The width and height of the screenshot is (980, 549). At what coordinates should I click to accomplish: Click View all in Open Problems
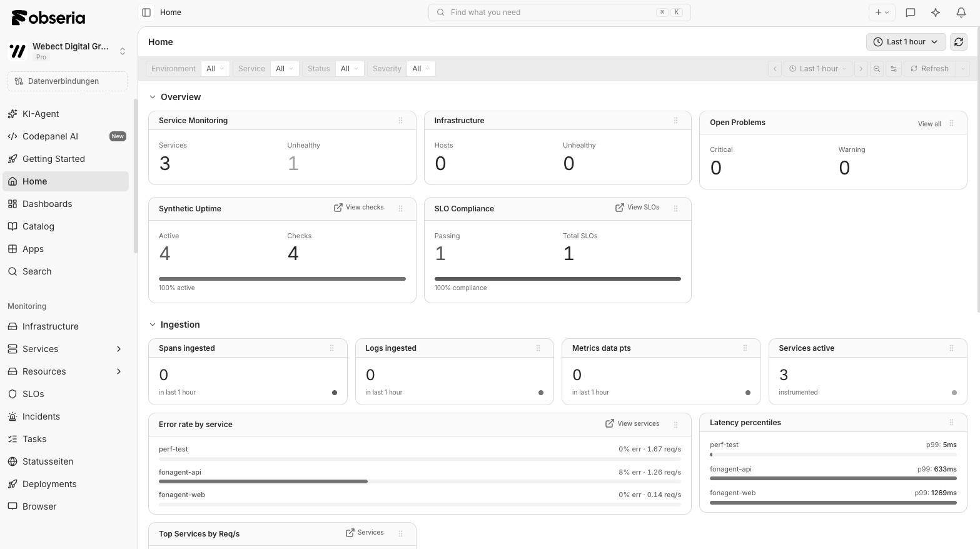[929, 124]
